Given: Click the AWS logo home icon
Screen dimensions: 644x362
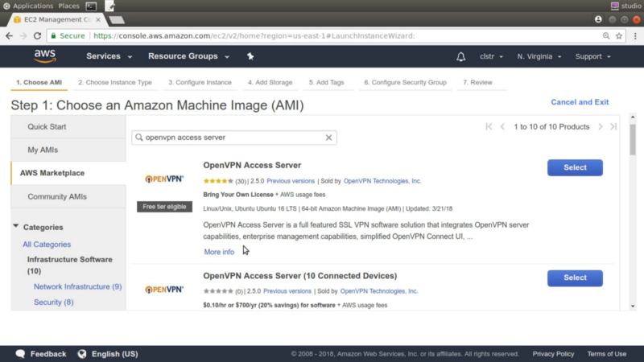Looking at the screenshot, I should tap(45, 56).
